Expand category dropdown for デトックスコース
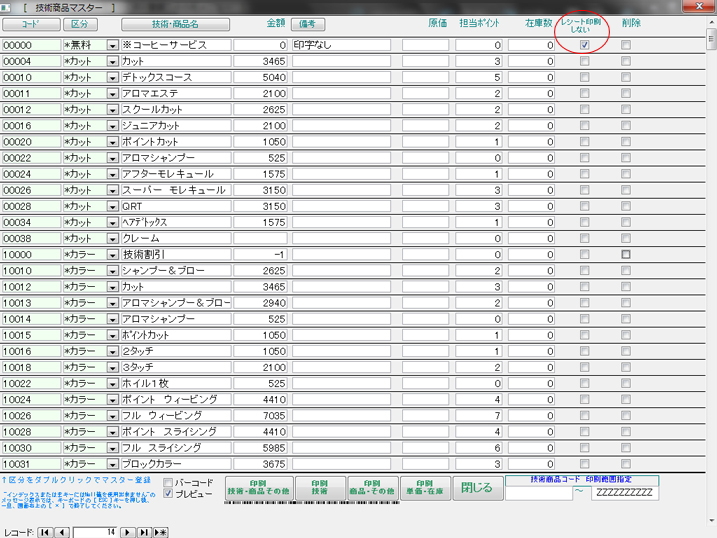The width and height of the screenshot is (717, 538). (x=112, y=77)
